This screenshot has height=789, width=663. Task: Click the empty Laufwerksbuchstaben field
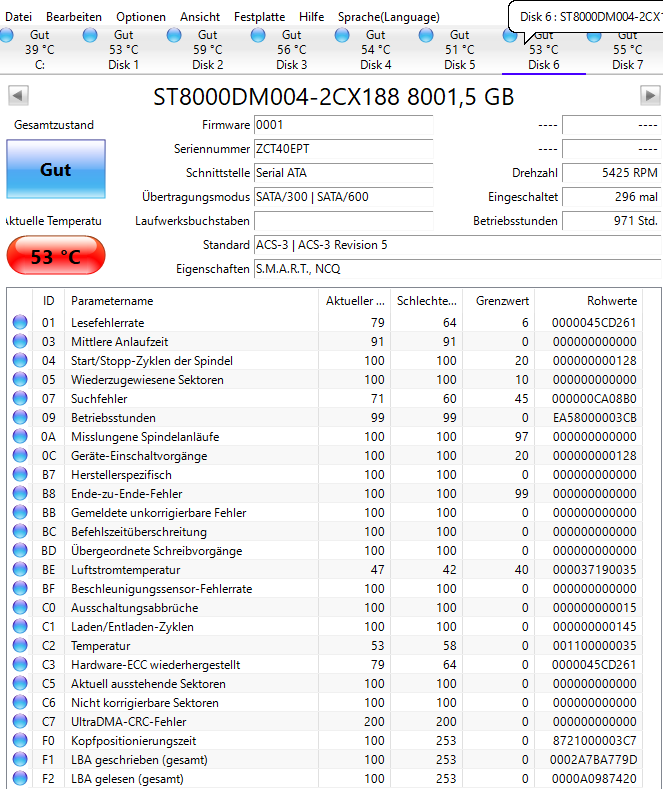pos(343,221)
